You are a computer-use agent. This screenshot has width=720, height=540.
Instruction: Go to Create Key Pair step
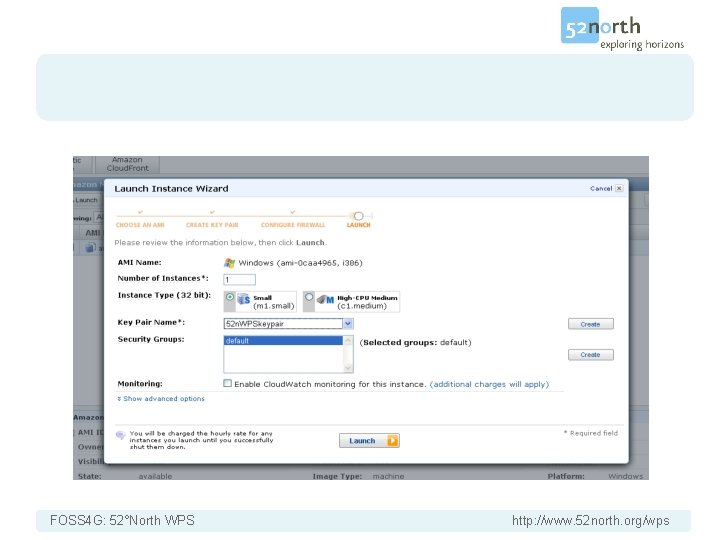[x=212, y=225]
